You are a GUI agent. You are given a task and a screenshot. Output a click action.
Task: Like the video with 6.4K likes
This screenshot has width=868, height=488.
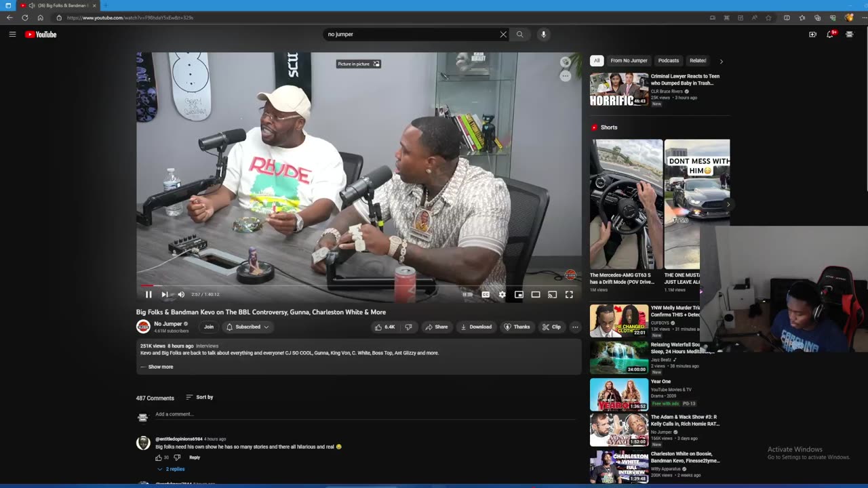[x=384, y=327]
